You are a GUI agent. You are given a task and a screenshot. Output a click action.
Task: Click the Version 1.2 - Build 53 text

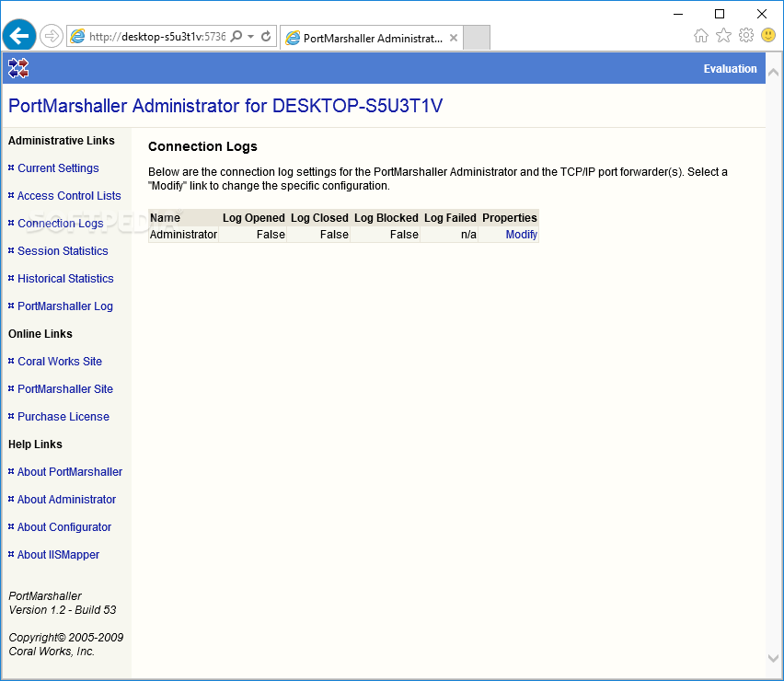(63, 610)
